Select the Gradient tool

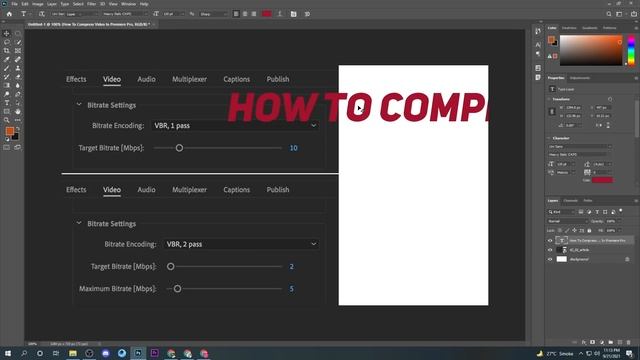coord(7,85)
